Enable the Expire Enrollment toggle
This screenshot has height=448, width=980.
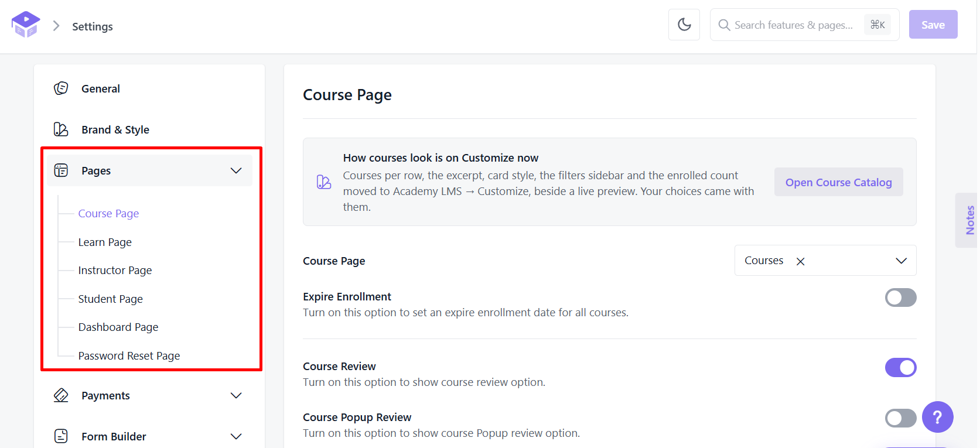pyautogui.click(x=900, y=297)
